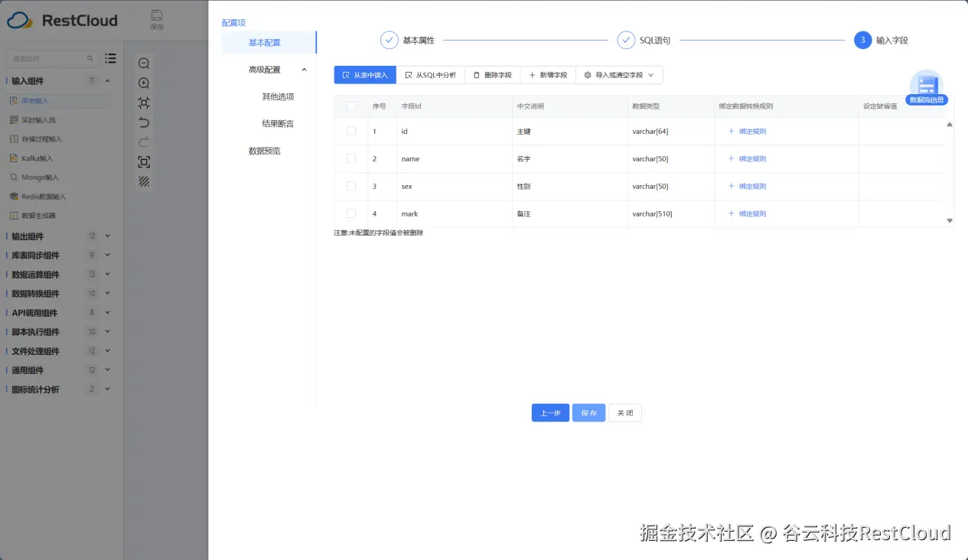Click the SQL语句 step checkmark circle
This screenshot has height=560, width=968.
[x=626, y=40]
